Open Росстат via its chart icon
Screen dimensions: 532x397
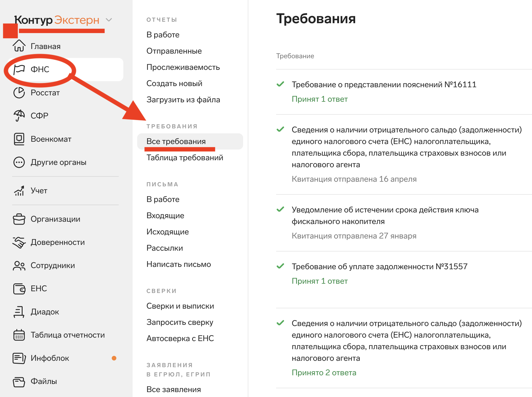19,93
